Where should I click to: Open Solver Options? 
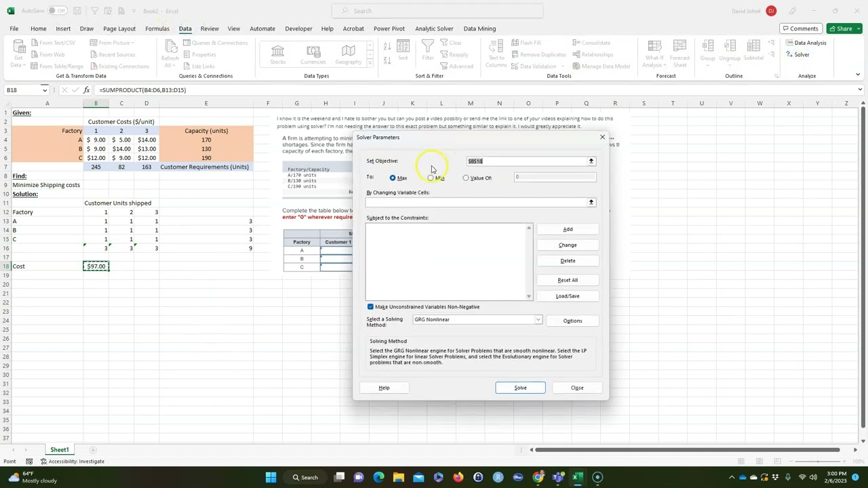coord(572,321)
